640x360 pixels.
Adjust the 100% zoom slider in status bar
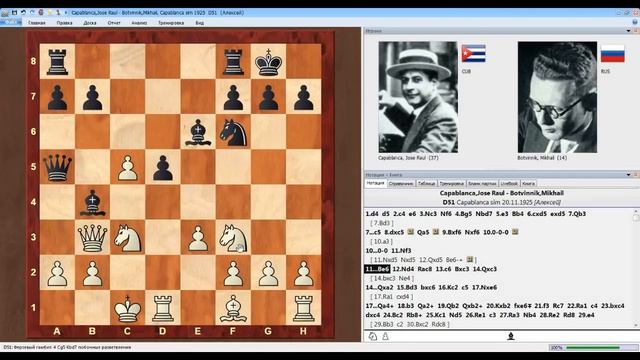point(593,348)
